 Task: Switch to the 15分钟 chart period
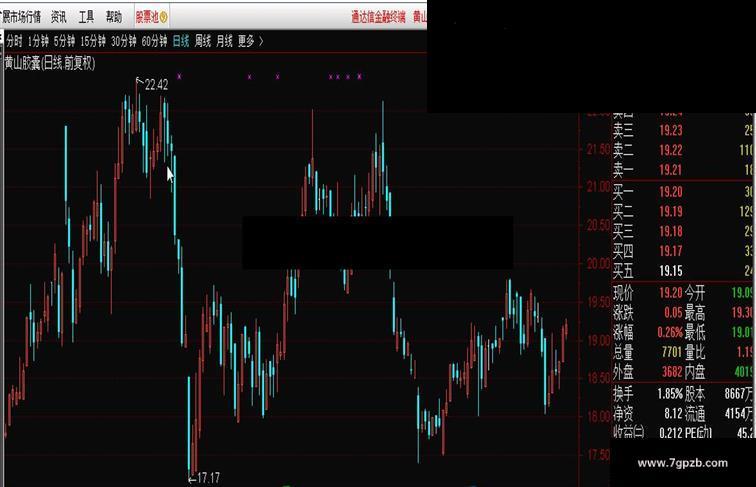93,41
